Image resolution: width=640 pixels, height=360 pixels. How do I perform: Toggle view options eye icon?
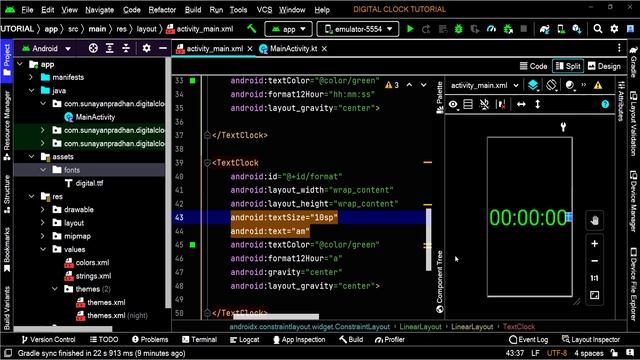tap(453, 104)
